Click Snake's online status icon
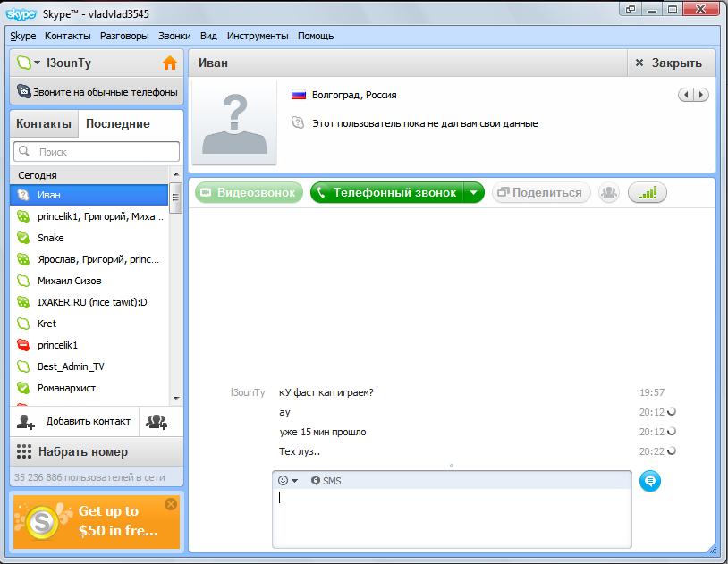The image size is (728, 564). [23, 238]
